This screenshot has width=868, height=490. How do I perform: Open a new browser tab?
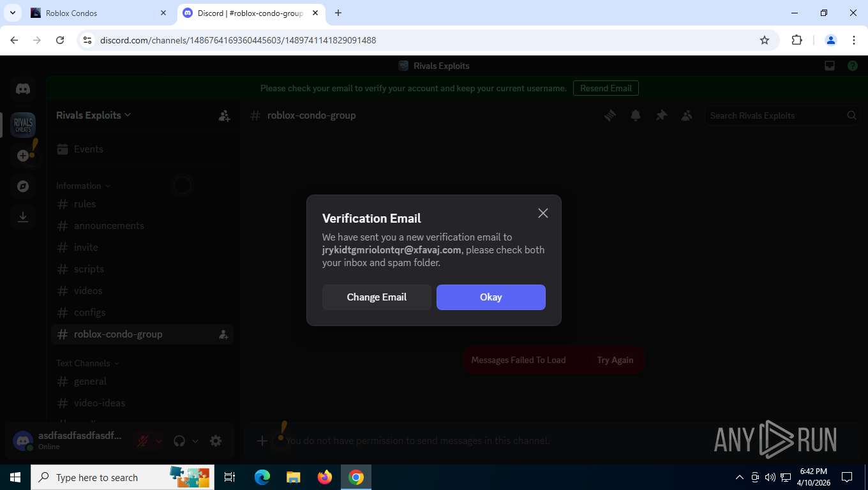click(x=338, y=13)
